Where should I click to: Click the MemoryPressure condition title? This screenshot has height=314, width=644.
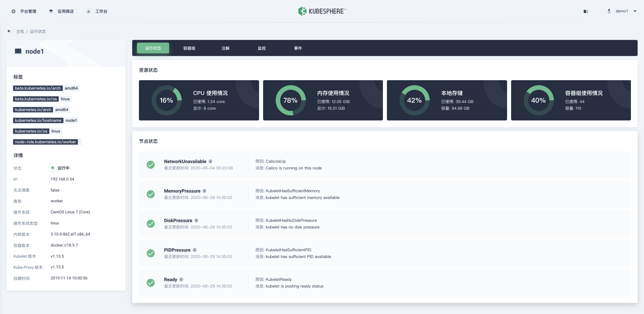point(182,191)
